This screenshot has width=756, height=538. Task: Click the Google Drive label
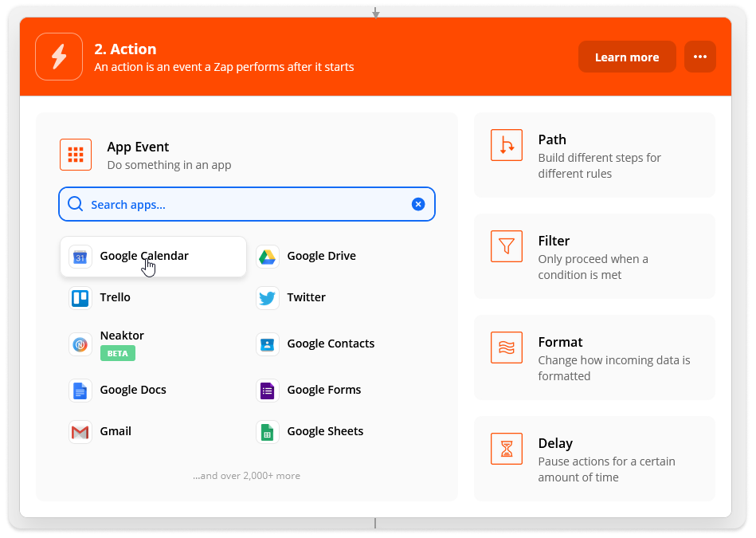coord(322,256)
